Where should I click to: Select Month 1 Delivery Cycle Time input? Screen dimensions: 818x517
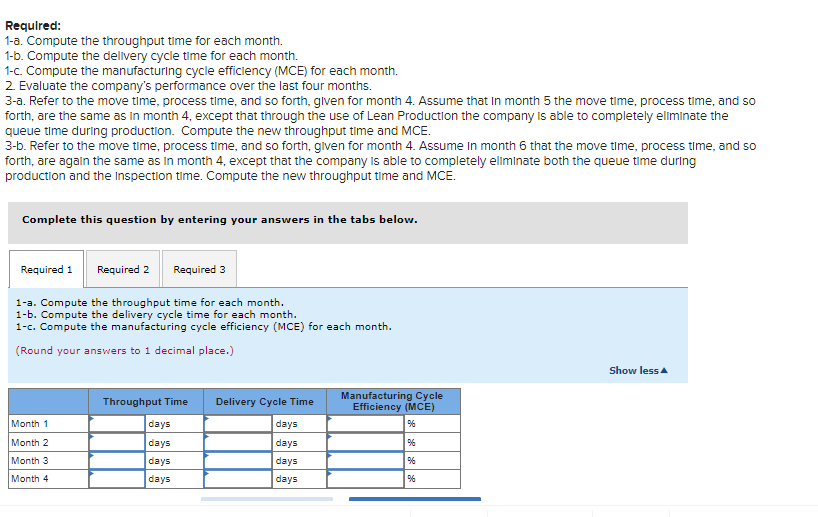(x=238, y=424)
